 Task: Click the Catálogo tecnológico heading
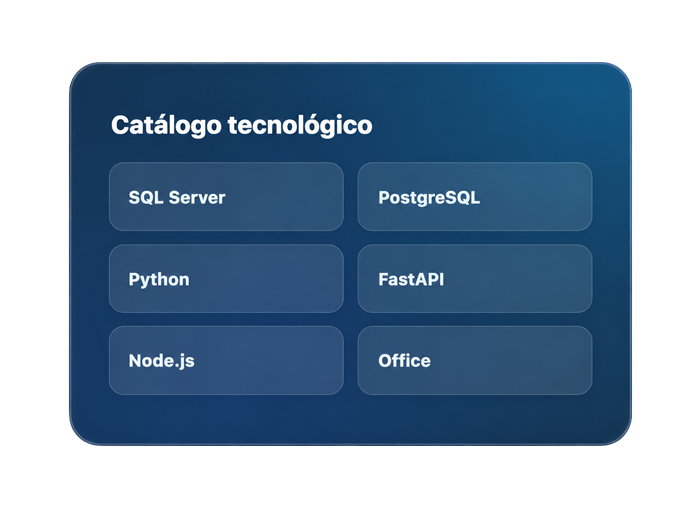(242, 125)
